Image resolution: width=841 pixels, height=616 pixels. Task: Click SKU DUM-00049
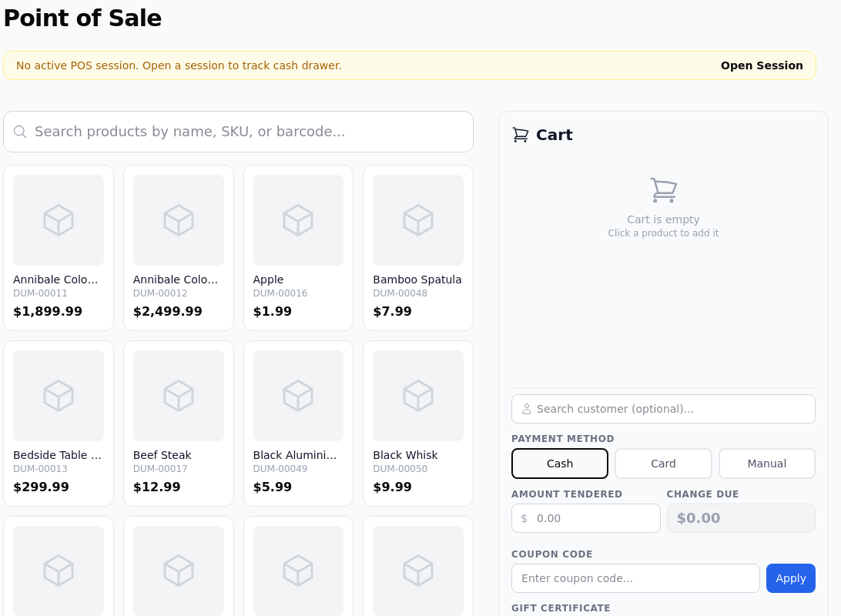280,469
